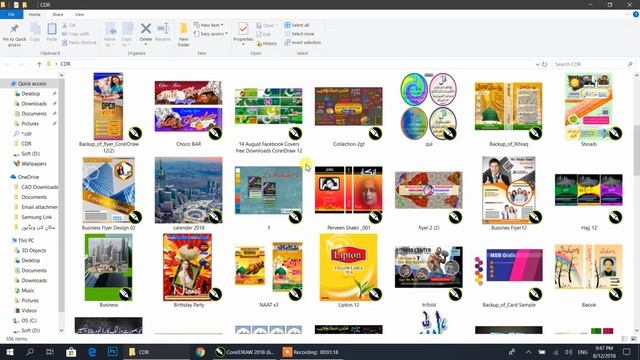Open the File tab
The image size is (640, 360).
click(11, 14)
